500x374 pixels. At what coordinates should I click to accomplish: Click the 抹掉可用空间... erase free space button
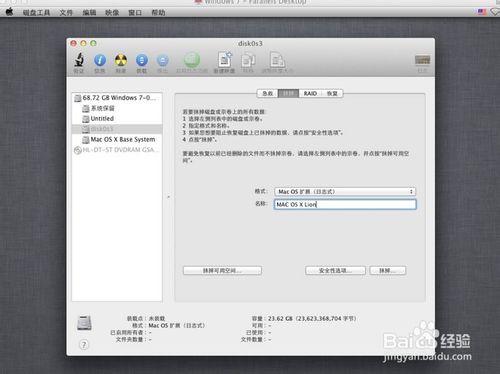coord(222,270)
